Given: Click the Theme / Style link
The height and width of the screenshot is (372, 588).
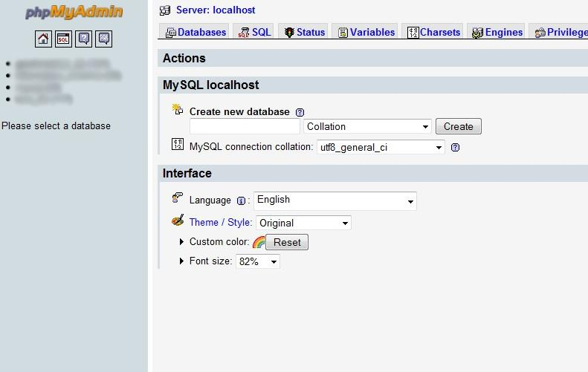Looking at the screenshot, I should tap(221, 223).
